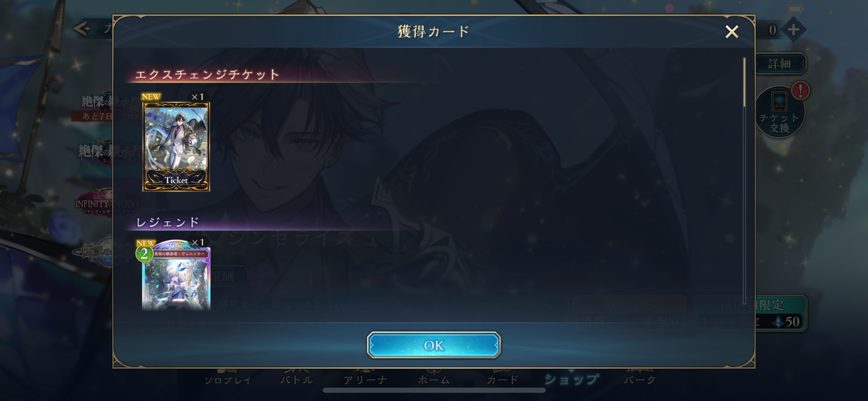The height and width of the screenshot is (401, 868).
Task: Go back with the arrow icon
Action: [82, 28]
